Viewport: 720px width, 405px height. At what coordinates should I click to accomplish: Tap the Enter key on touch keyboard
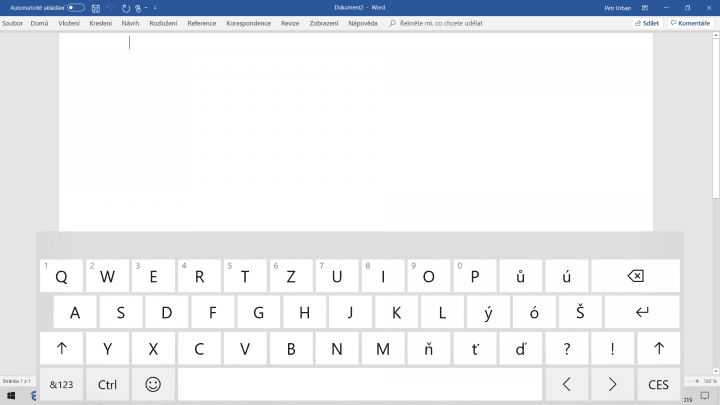642,312
